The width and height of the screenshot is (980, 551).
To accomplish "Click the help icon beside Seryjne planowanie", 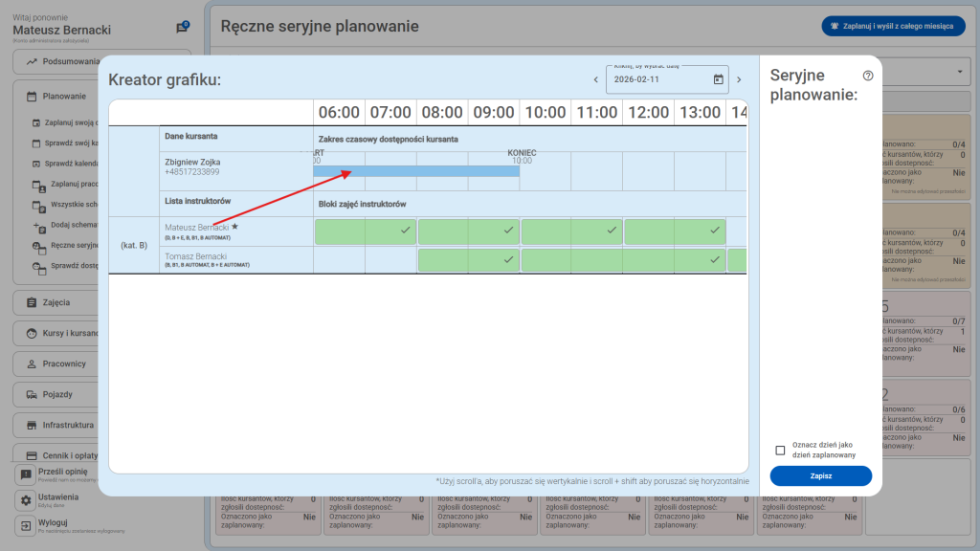I will coord(868,76).
